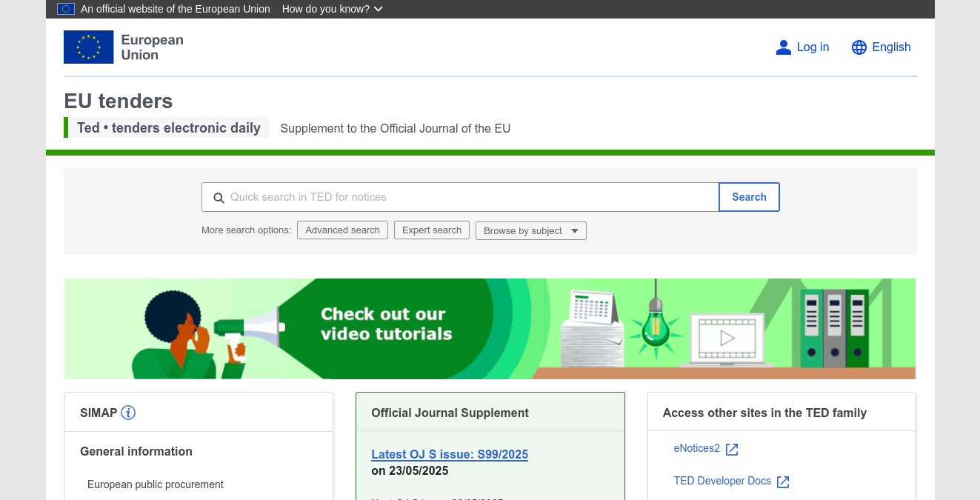Image resolution: width=980 pixels, height=500 pixels.
Task: Click external link icon beside eNotices2
Action: (x=732, y=449)
